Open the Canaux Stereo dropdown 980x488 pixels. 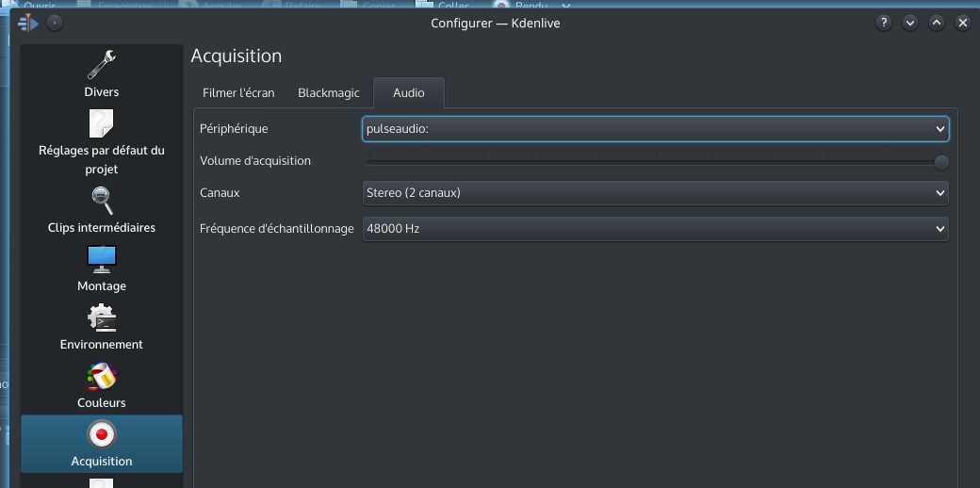click(x=656, y=193)
